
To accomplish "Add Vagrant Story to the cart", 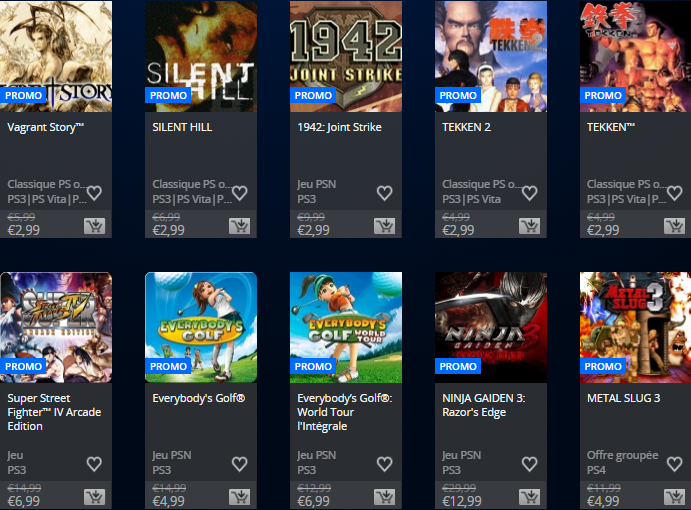I will [x=94, y=226].
